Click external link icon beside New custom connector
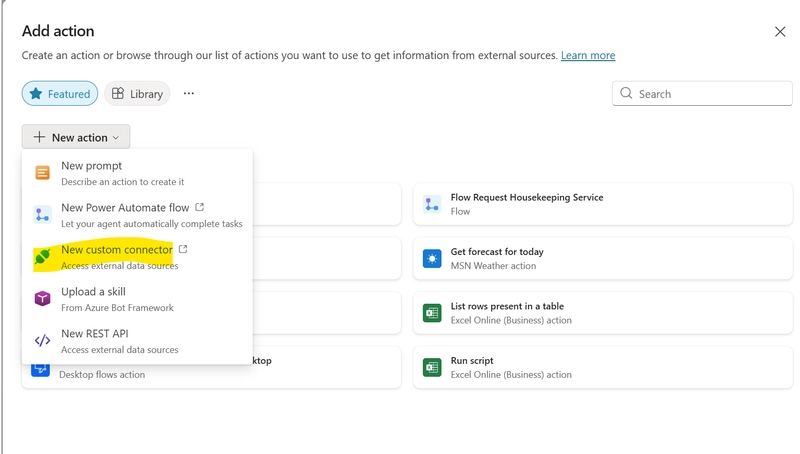Screen dimensions: 800x454 coord(183,249)
